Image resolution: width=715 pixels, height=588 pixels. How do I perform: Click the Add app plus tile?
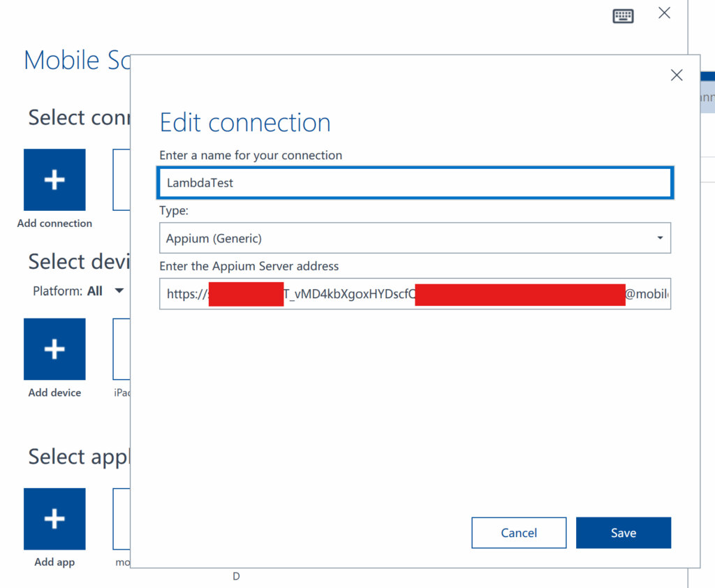click(x=54, y=519)
